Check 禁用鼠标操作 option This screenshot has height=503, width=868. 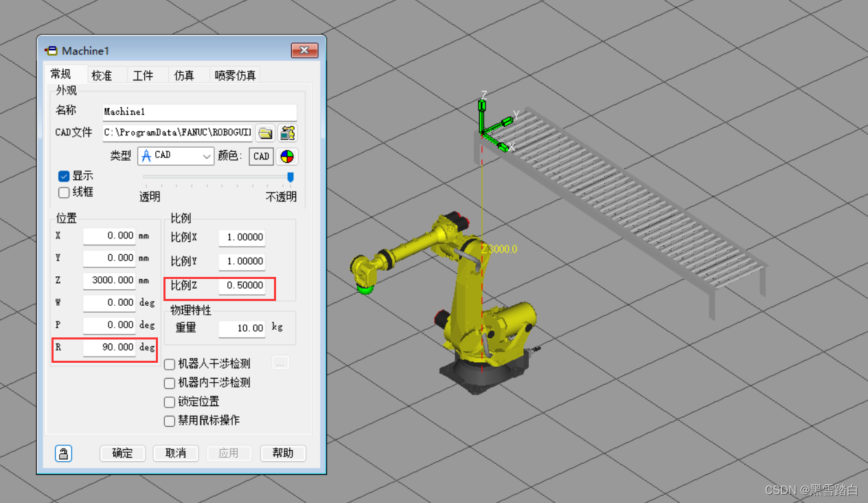(169, 421)
